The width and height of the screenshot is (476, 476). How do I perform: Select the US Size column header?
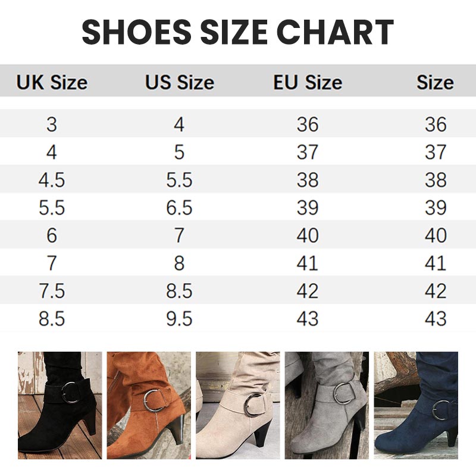(179, 82)
